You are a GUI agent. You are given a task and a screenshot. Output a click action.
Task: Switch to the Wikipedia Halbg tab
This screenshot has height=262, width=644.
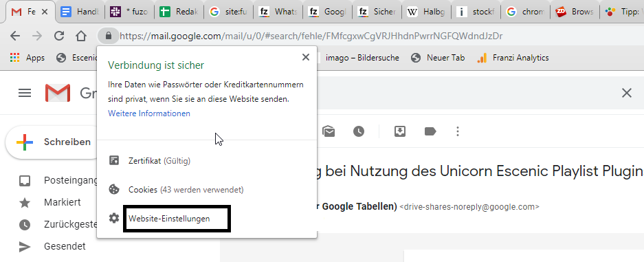(x=426, y=12)
